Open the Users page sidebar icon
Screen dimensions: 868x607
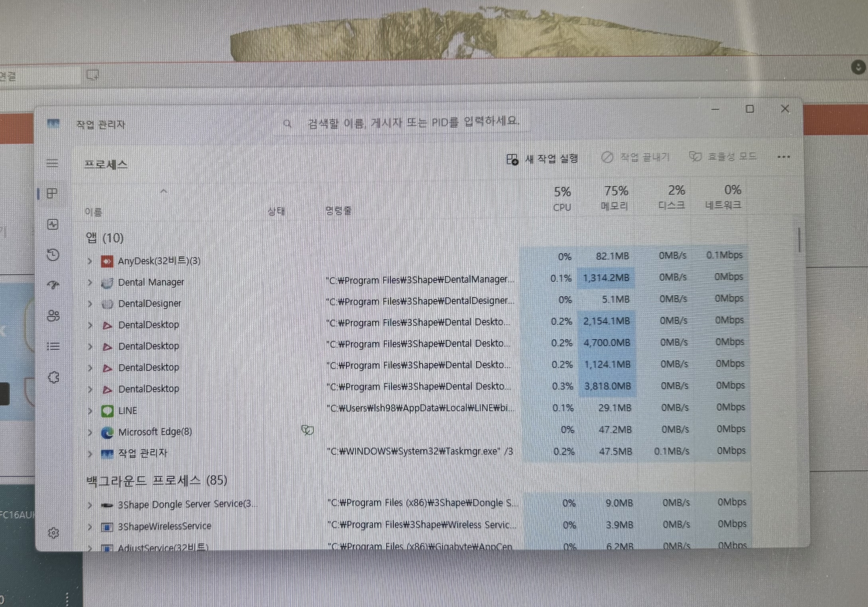click(53, 315)
